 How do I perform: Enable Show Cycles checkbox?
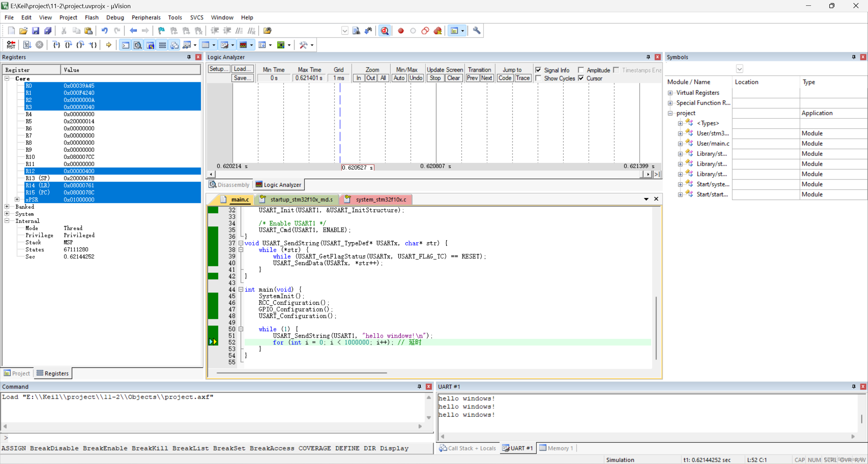538,78
